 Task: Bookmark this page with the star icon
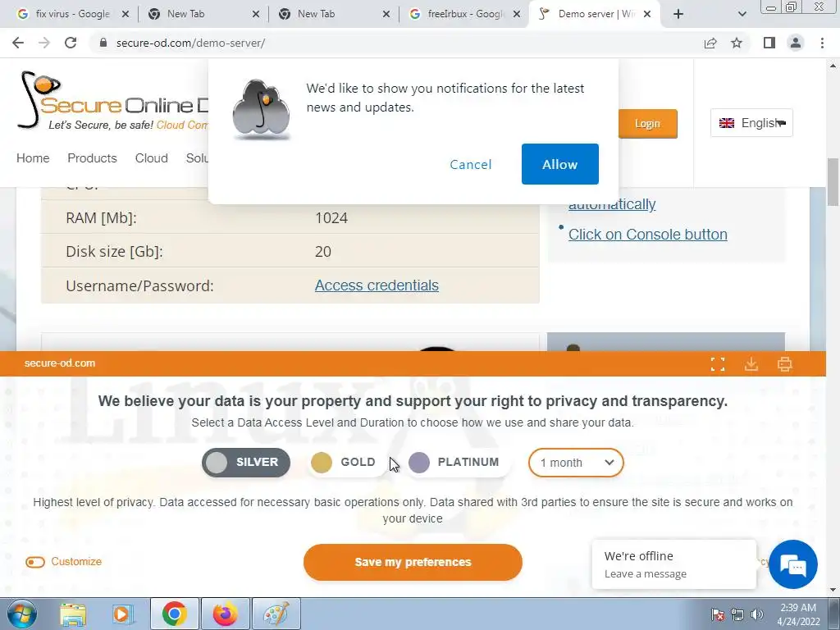click(737, 43)
